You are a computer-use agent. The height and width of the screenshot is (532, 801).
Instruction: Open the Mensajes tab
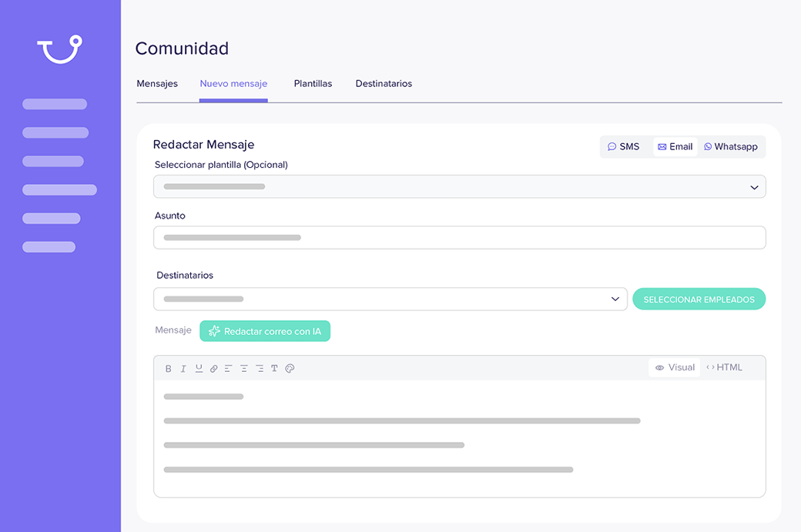coord(157,84)
